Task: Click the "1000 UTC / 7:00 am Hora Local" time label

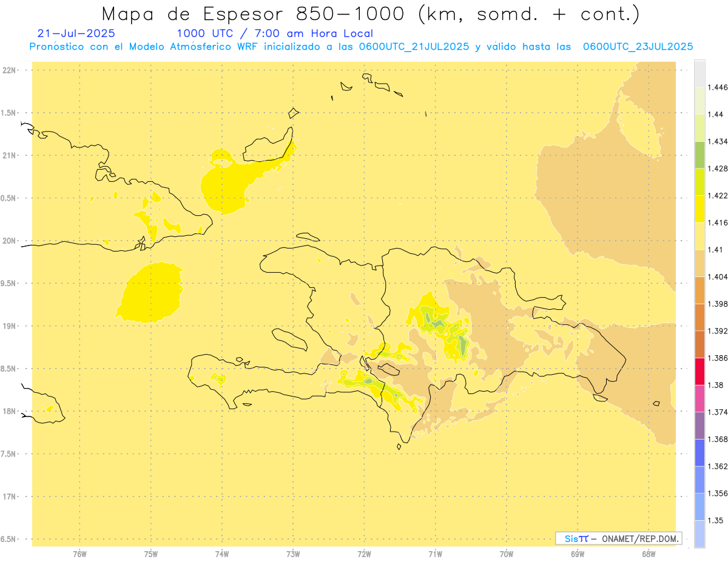Action: pos(275,33)
